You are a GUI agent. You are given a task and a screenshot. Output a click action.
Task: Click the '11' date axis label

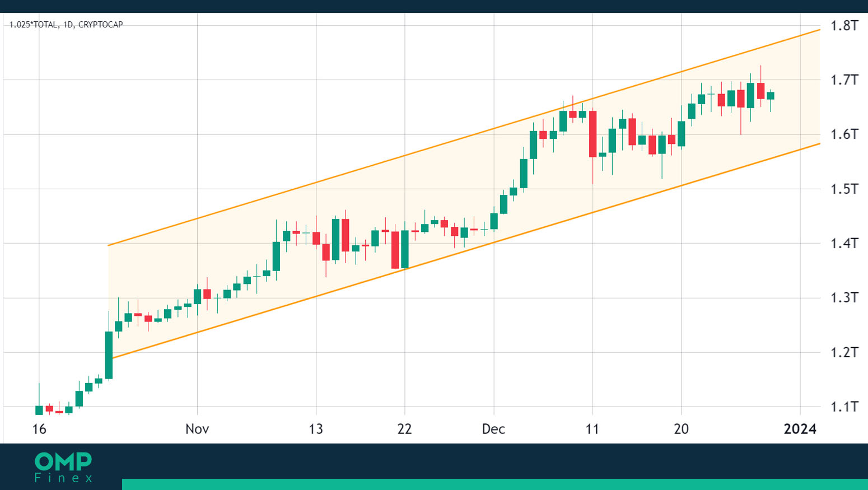(592, 430)
